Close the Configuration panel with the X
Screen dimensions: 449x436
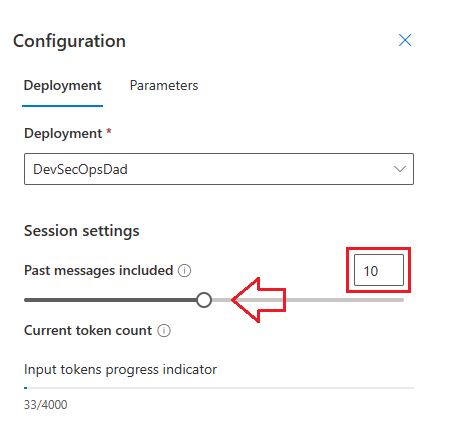405,40
